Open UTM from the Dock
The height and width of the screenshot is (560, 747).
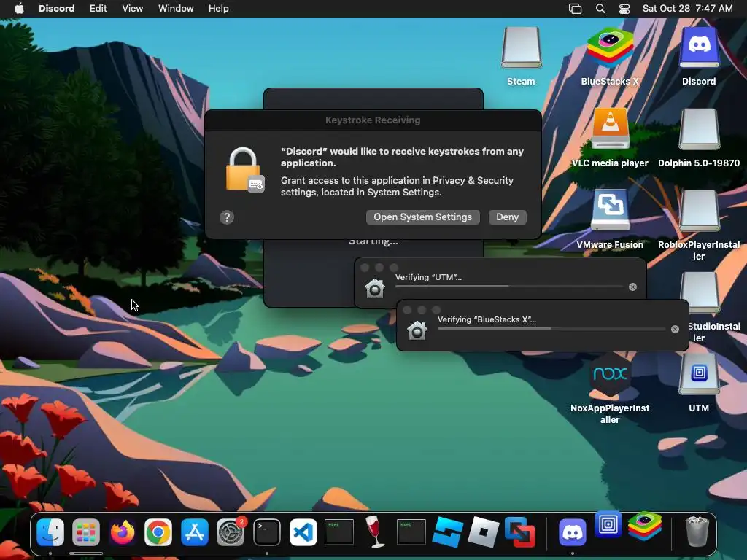[608, 526]
